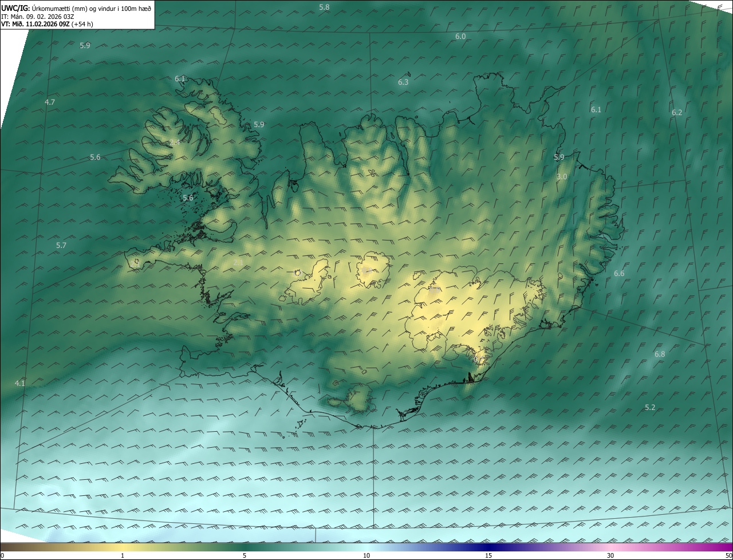The height and width of the screenshot is (560, 733).
Task: Select the IT: Mán. 09. 02. 2026 03Z line
Action: pyautogui.click(x=38, y=16)
